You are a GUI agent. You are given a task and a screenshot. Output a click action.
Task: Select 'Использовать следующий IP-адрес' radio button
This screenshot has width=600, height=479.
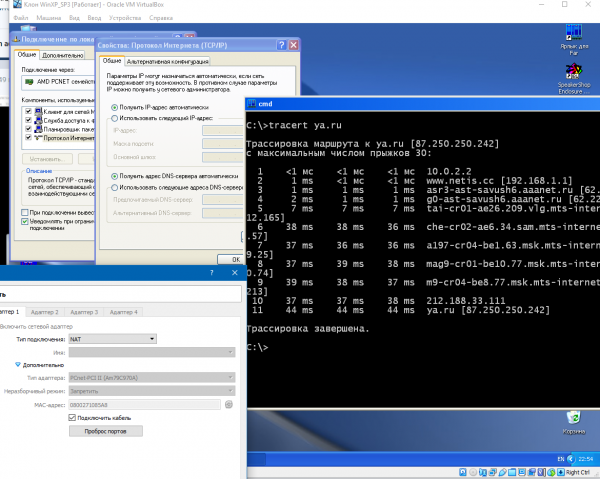pos(113,117)
